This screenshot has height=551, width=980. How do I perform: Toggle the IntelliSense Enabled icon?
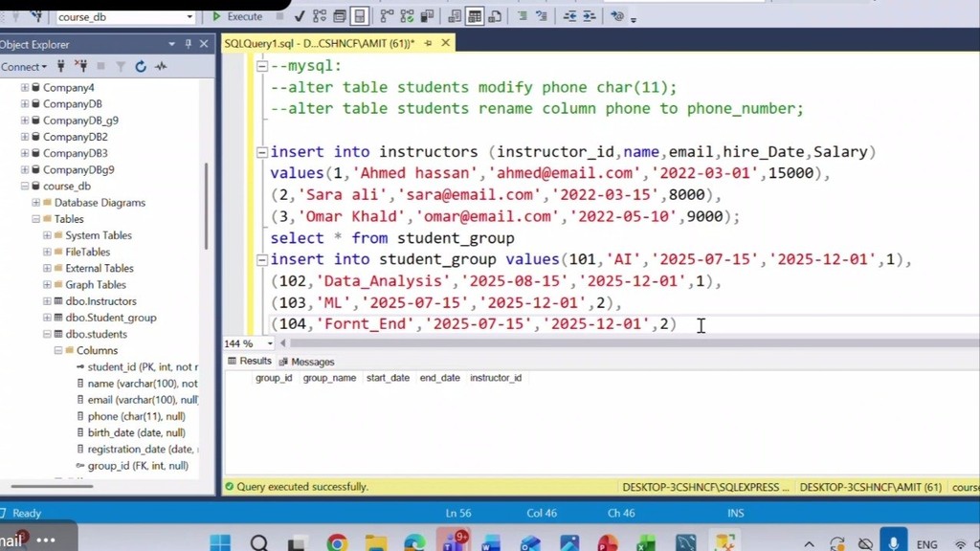(360, 17)
